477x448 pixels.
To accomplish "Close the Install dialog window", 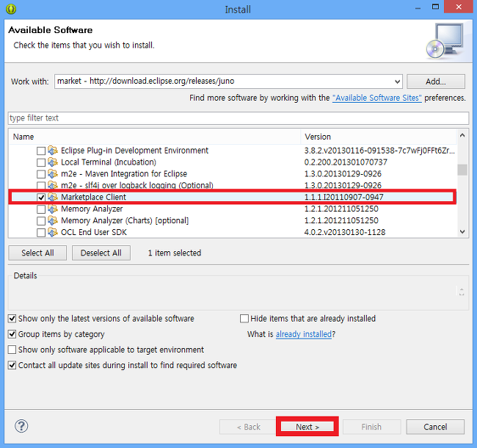I will click(x=459, y=7).
